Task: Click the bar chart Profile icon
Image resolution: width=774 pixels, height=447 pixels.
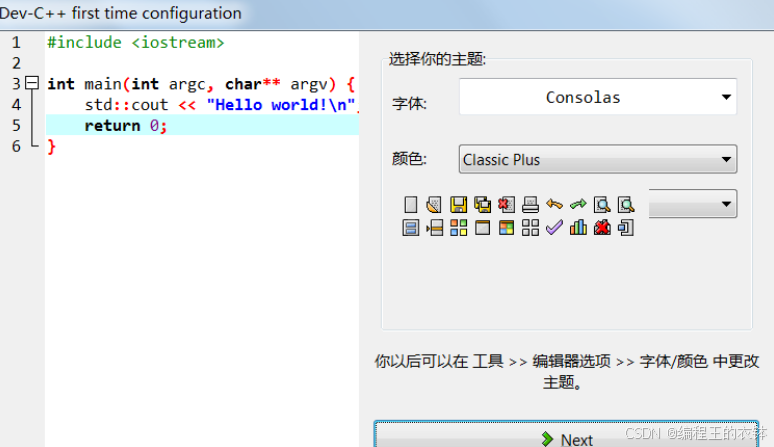Action: click(578, 227)
